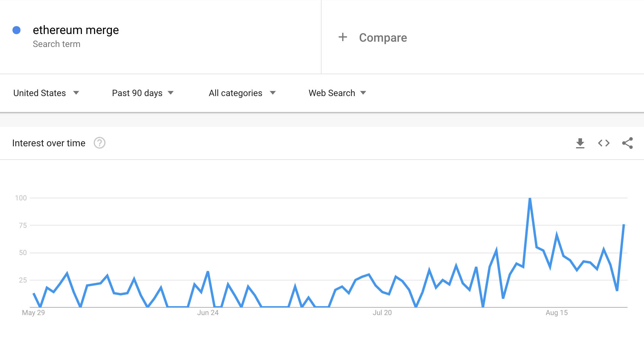Download the interest over time data
This screenshot has width=644, height=357.
click(x=580, y=143)
